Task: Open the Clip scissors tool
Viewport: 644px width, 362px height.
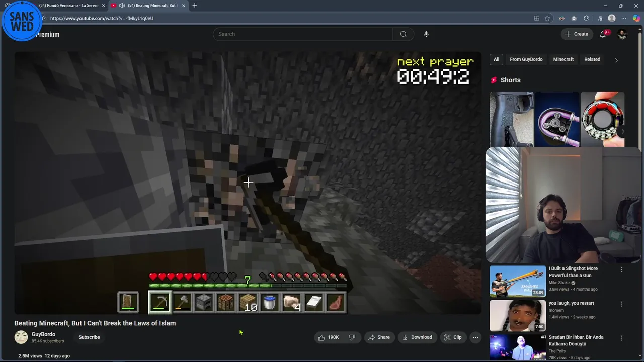Action: pyautogui.click(x=453, y=337)
